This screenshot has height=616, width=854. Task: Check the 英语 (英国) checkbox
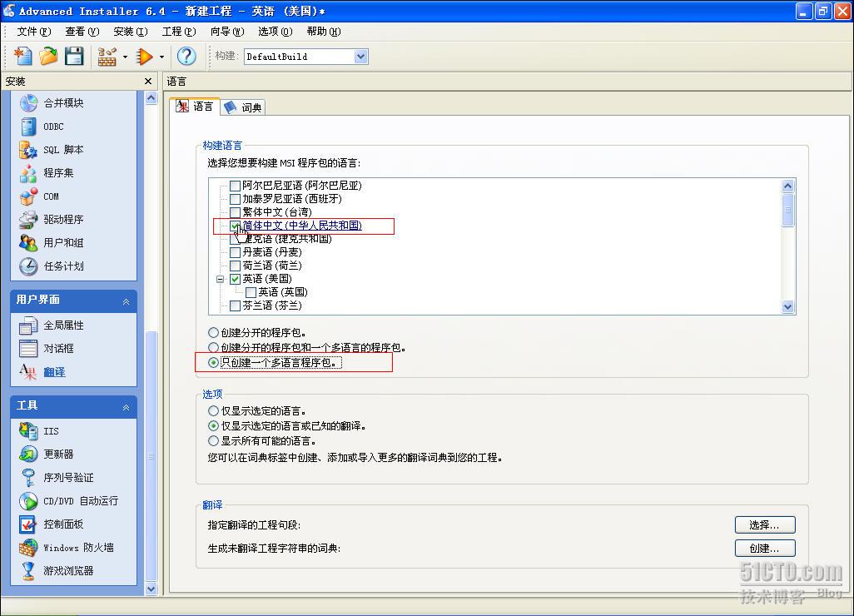pyautogui.click(x=251, y=292)
